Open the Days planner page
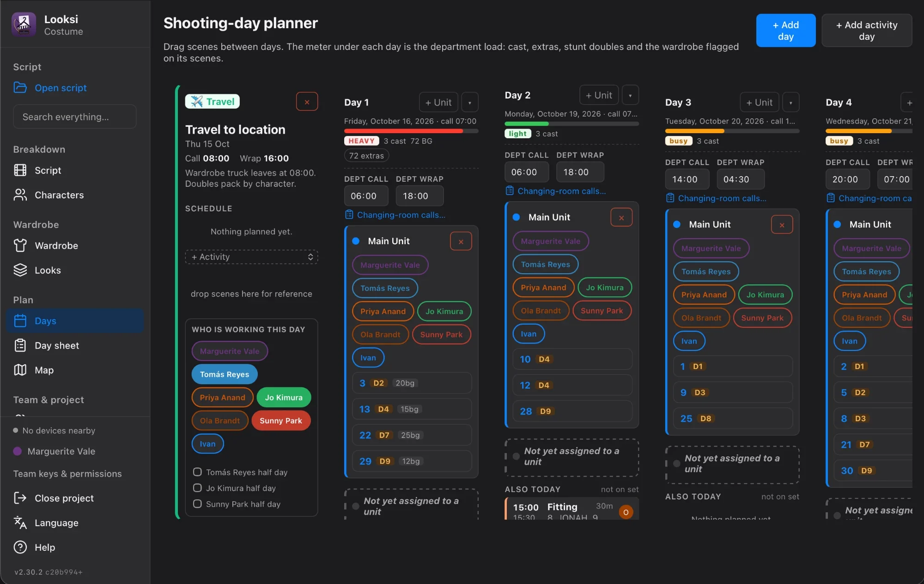 (x=75, y=320)
